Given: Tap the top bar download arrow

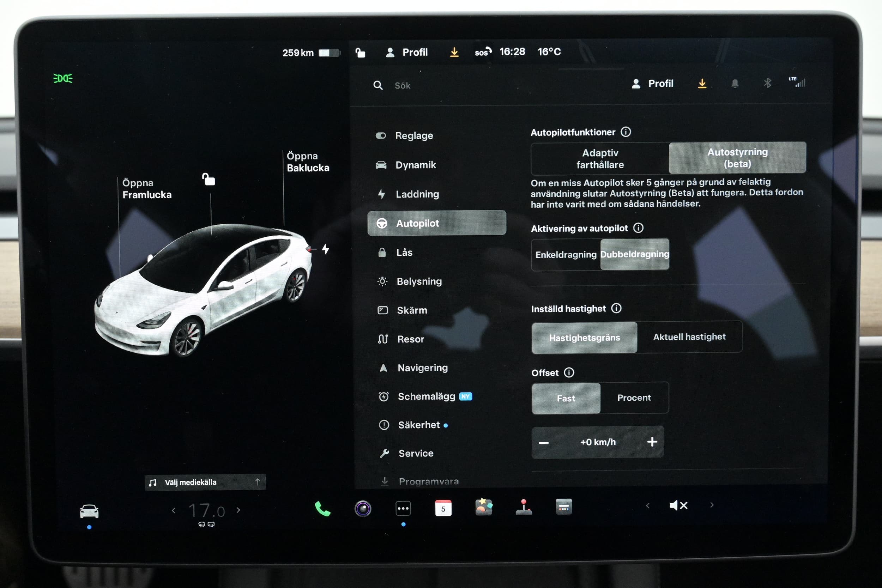Looking at the screenshot, I should point(454,52).
